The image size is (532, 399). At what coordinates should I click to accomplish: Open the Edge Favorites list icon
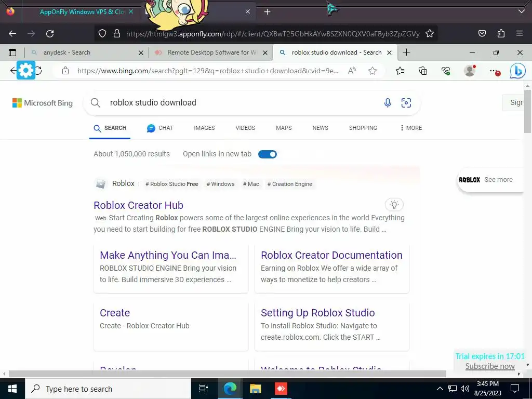400,71
